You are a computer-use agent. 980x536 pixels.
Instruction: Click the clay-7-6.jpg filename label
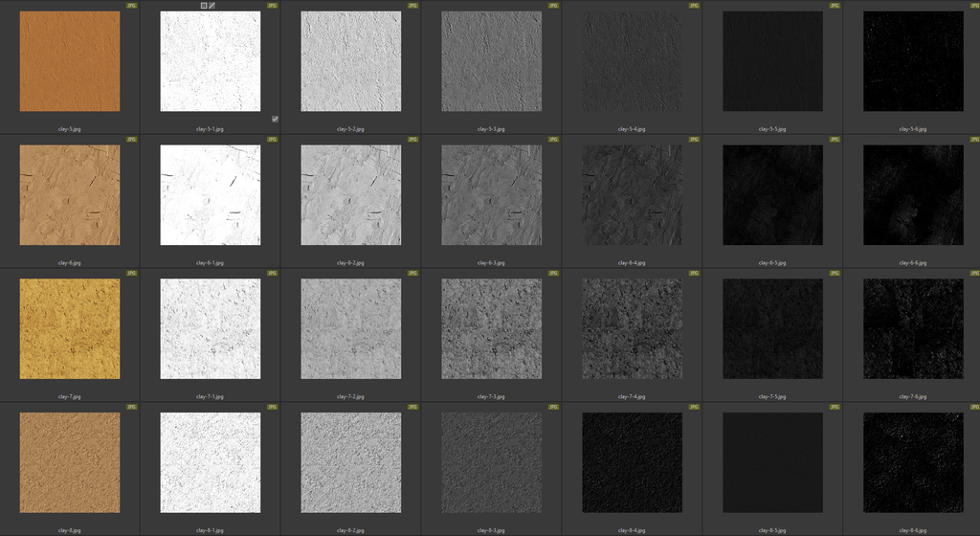coord(912,396)
